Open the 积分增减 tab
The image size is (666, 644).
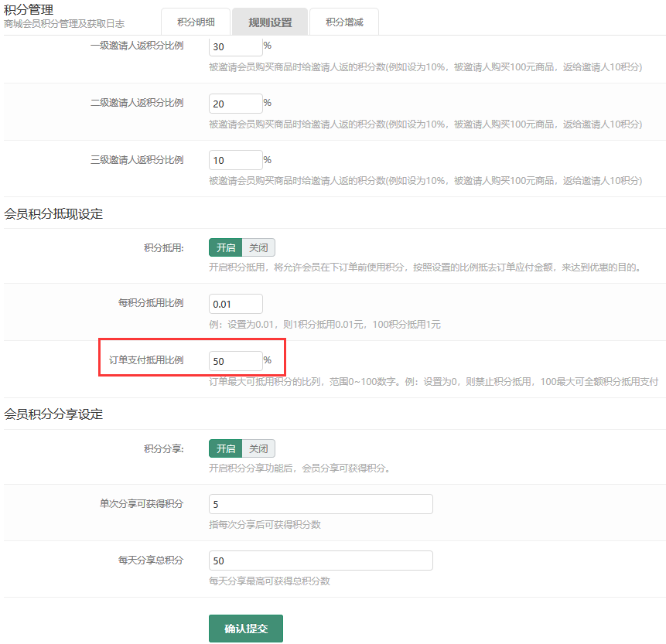[x=344, y=22]
